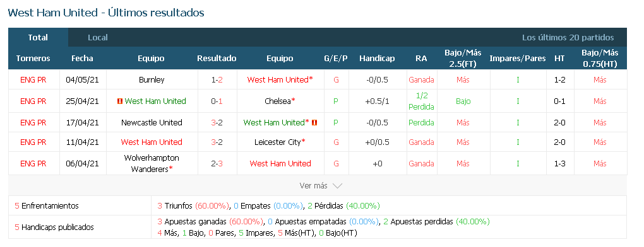This screenshot has width=644, height=247.
Task: Switch to the Local tab
Action: [x=98, y=37]
